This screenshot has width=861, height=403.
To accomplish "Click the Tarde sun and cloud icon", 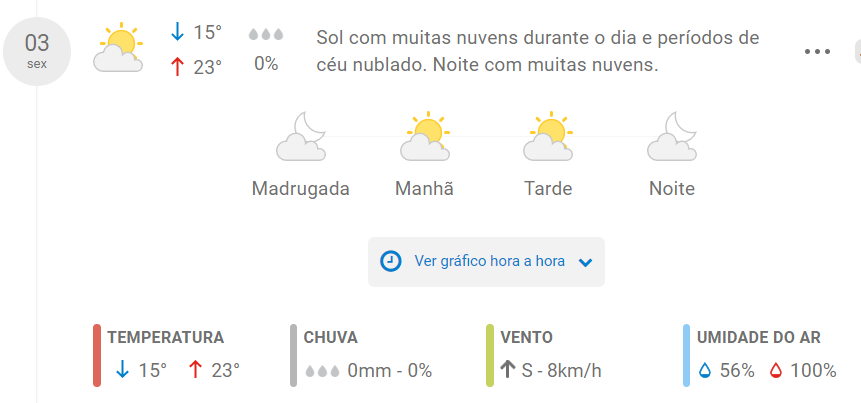I will pyautogui.click(x=548, y=136).
